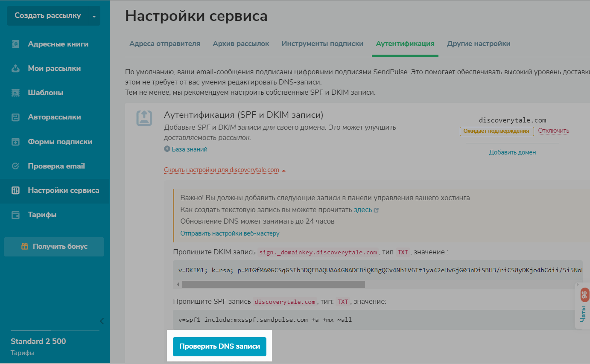Click the Ожидает подтверждения status badge
590x364 pixels.
point(497,131)
